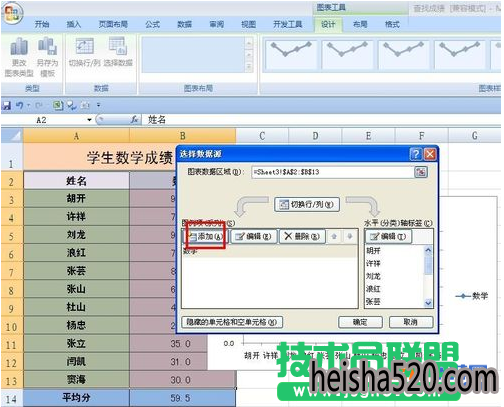Select row 14 header
Screen dimensions: 504x407
(x=12, y=398)
